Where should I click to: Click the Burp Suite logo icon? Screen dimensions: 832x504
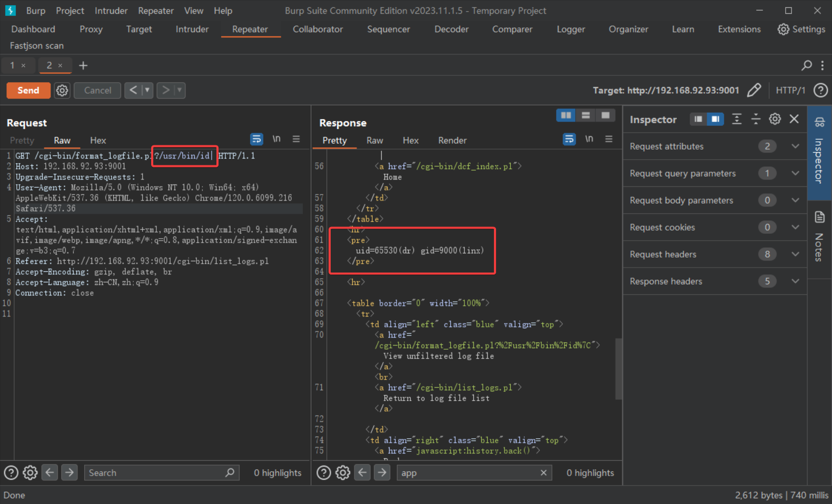click(x=11, y=10)
